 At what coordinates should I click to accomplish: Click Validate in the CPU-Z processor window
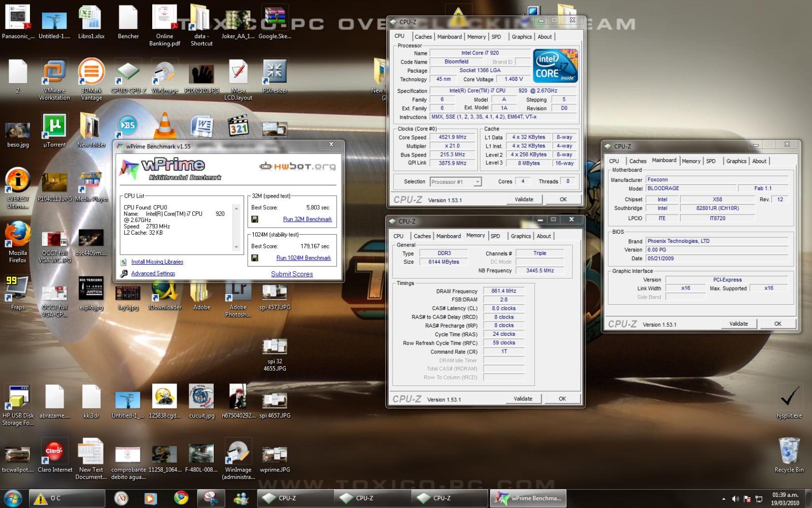pyautogui.click(x=524, y=199)
